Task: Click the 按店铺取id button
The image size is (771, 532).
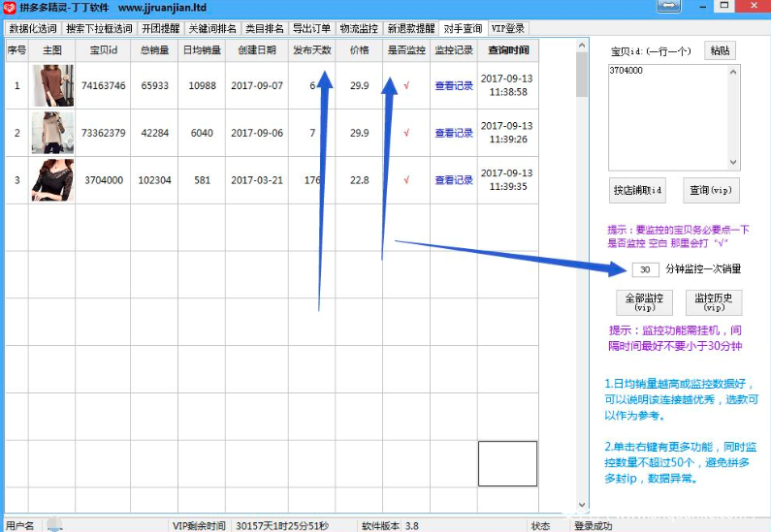Action: [638, 191]
